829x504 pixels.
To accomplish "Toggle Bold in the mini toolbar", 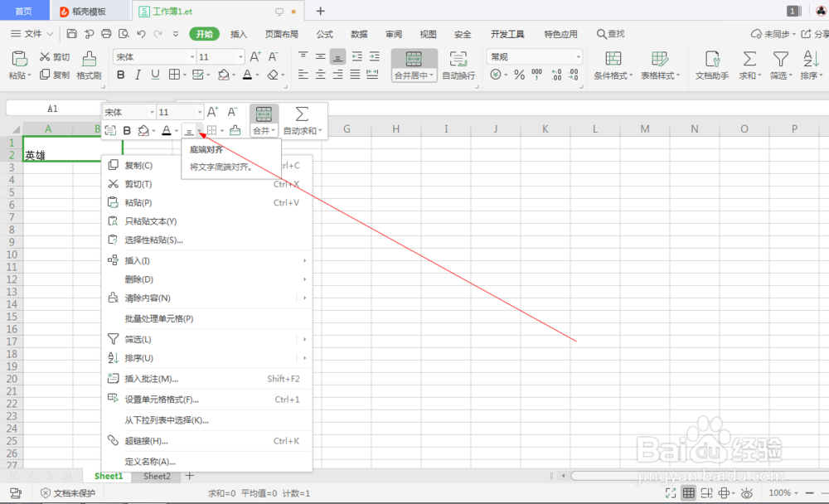I will coord(127,130).
